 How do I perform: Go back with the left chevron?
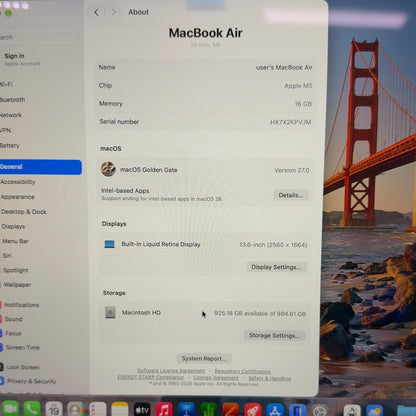tap(97, 12)
